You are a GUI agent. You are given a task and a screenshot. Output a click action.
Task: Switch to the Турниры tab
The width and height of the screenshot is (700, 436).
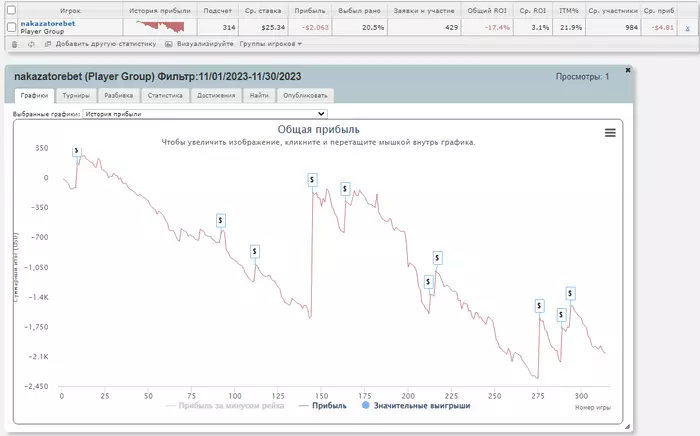[x=76, y=95]
